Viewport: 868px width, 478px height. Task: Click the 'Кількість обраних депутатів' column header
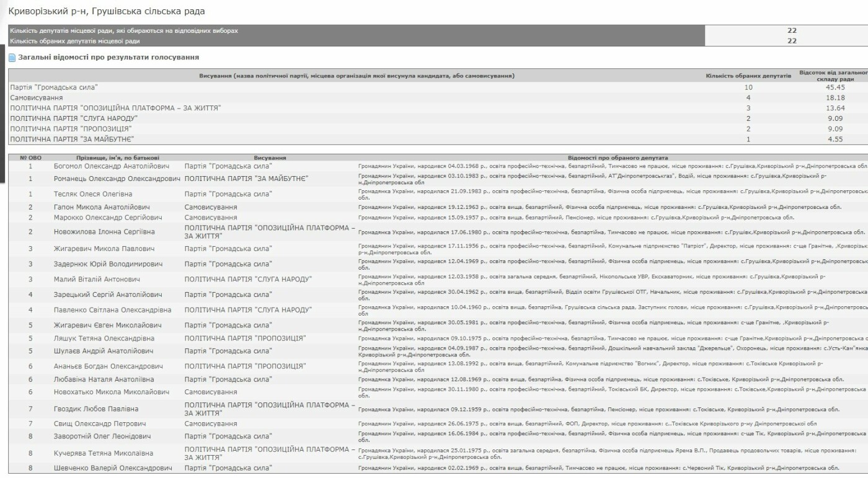tap(748, 76)
